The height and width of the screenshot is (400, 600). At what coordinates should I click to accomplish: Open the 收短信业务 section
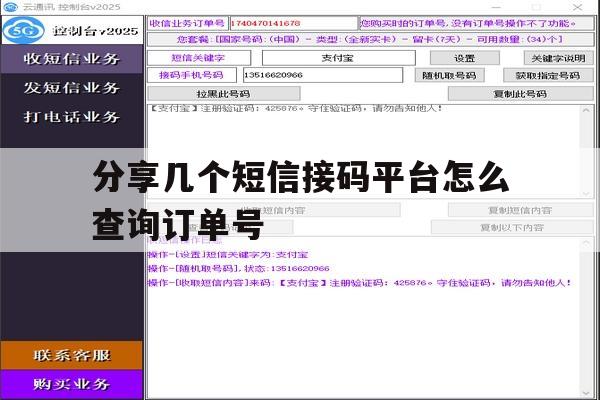pyautogui.click(x=72, y=59)
